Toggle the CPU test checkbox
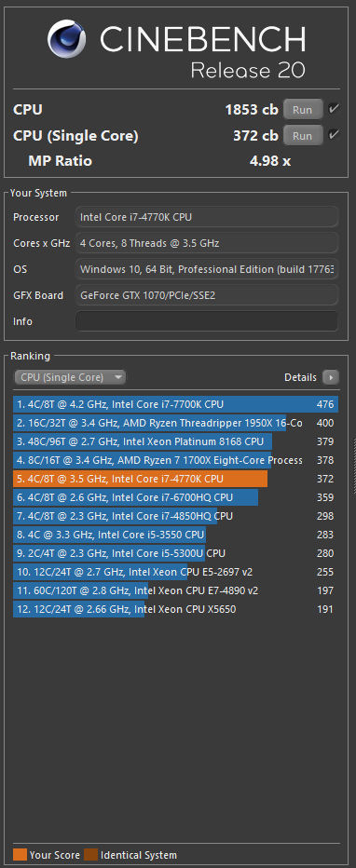 pyautogui.click(x=334, y=108)
